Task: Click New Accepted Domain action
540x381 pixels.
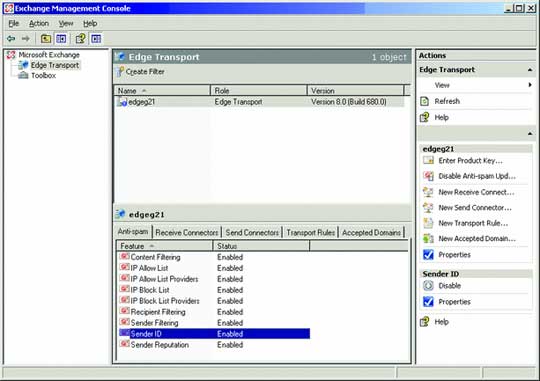Action: (x=477, y=238)
